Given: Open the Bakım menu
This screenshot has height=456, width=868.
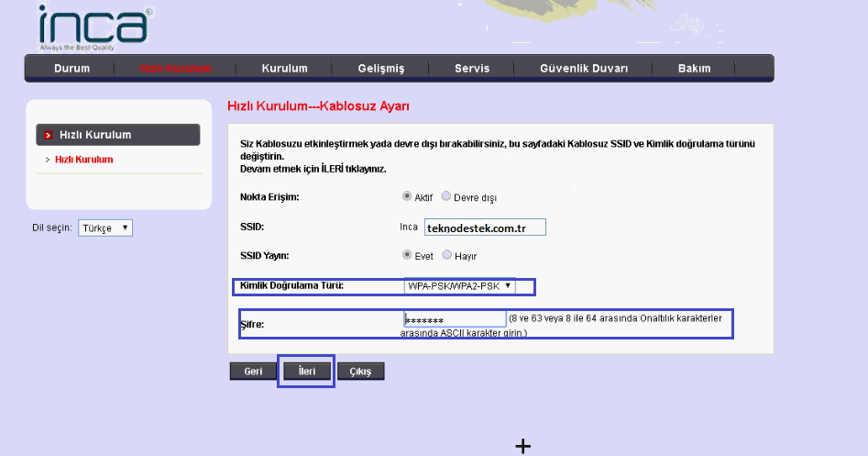Looking at the screenshot, I should pyautogui.click(x=694, y=69).
